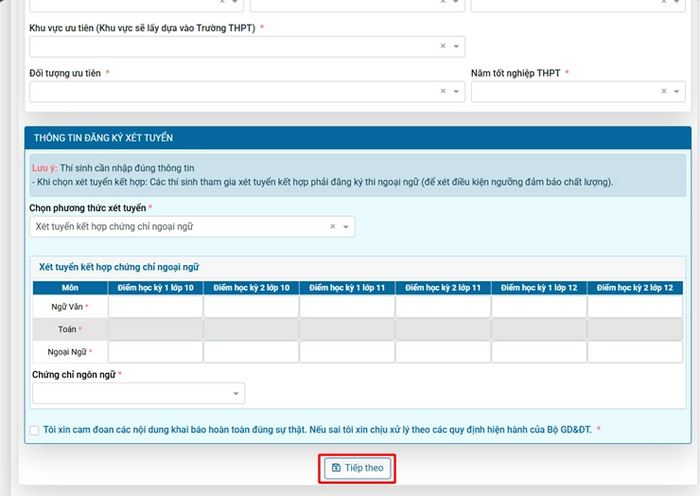This screenshot has width=700, height=496.
Task: Click Toán score for học kỳ 1 lớp 11
Action: tap(347, 329)
